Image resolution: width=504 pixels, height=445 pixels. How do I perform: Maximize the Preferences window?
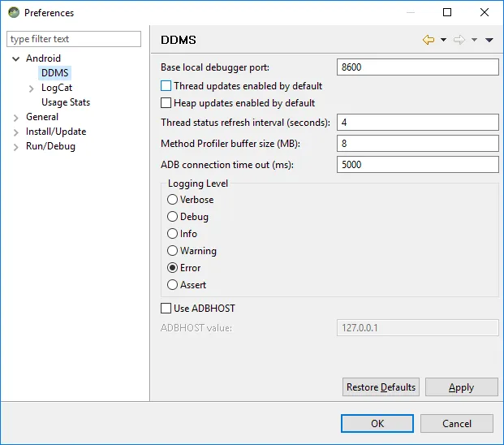pos(447,12)
